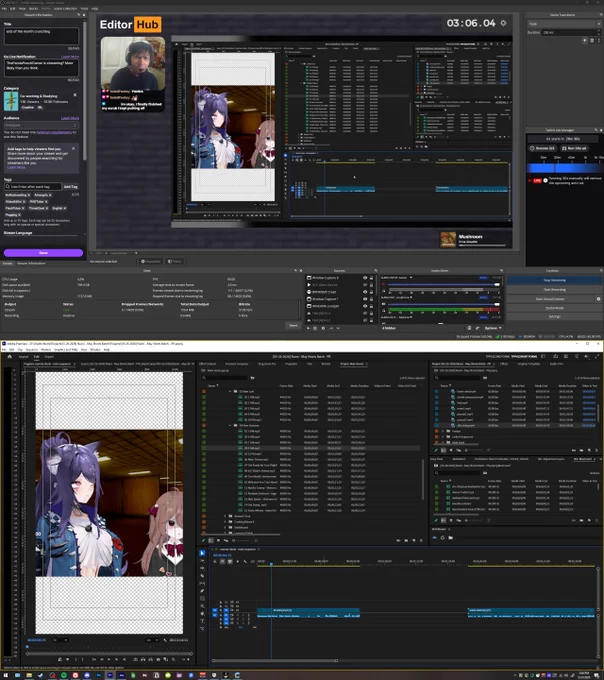604x680 pixels.
Task: Adjust second audio mixer volume slider
Action: click(443, 304)
